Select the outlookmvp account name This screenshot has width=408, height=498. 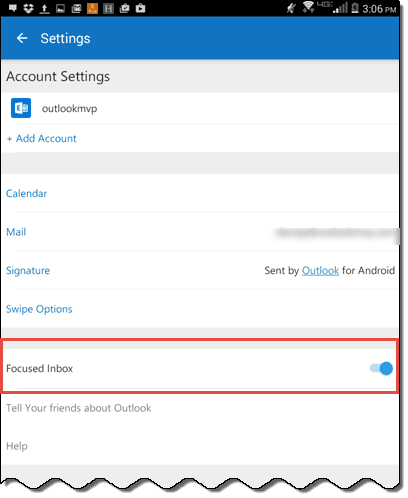click(69, 109)
